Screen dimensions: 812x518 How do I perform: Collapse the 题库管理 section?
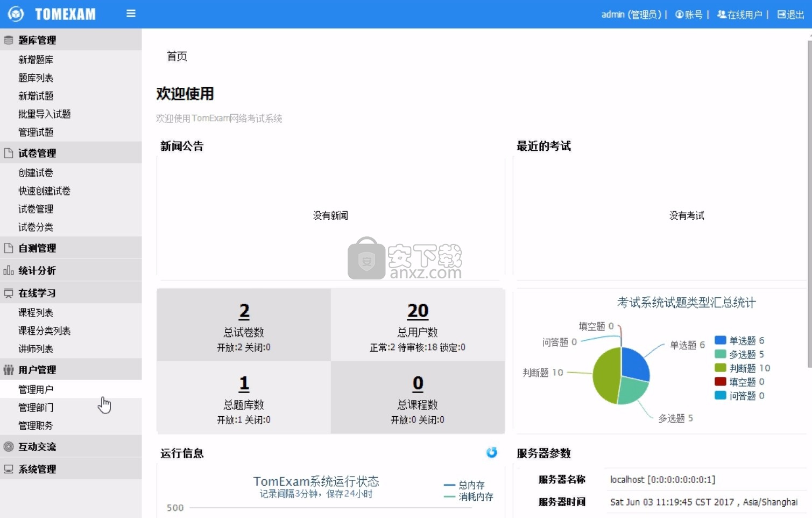click(71, 40)
